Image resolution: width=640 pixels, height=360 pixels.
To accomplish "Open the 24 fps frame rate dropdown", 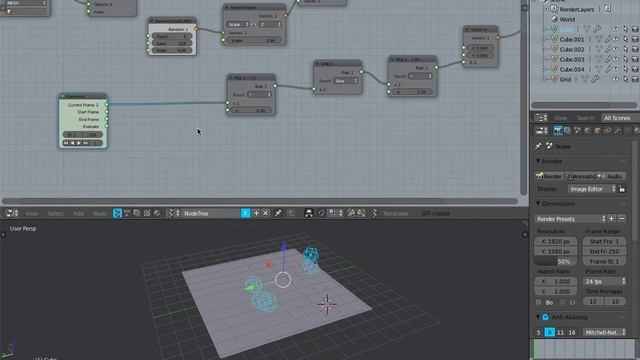I will click(604, 281).
